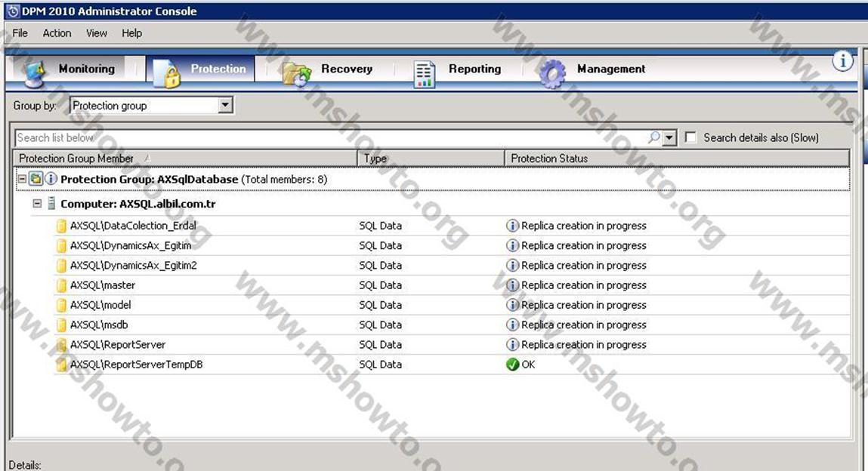This screenshot has width=868, height=471.
Task: Click SQL Data type of AXSQL\model
Action: point(380,305)
